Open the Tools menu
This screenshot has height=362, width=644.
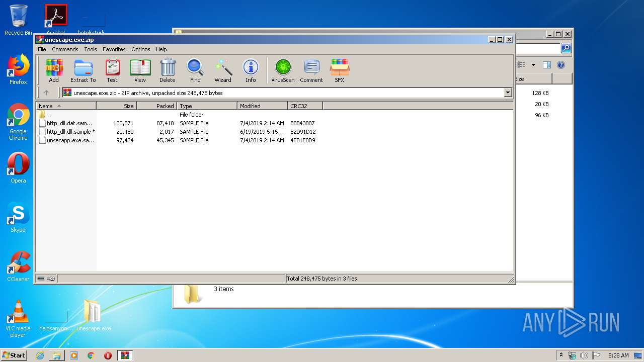tap(91, 49)
